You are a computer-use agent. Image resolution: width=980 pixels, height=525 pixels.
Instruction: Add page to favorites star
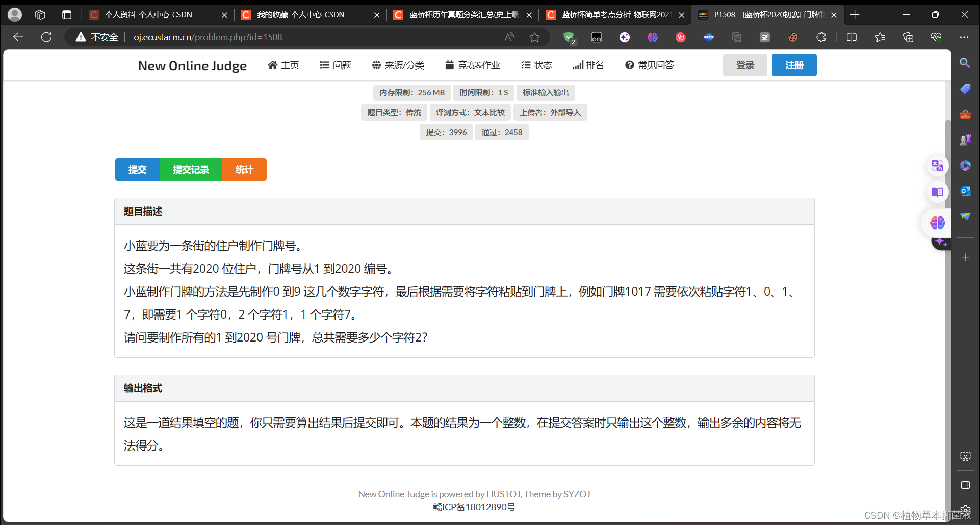(534, 37)
